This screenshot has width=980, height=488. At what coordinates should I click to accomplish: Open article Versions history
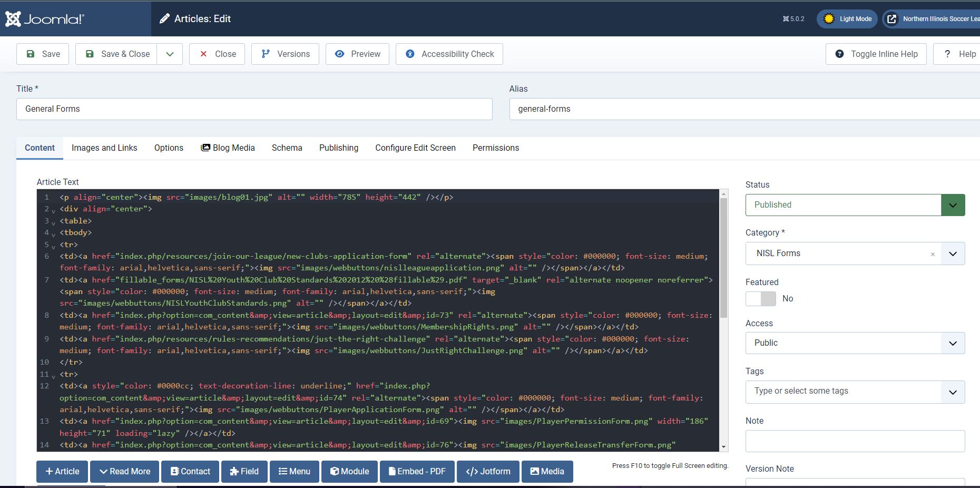tap(285, 54)
